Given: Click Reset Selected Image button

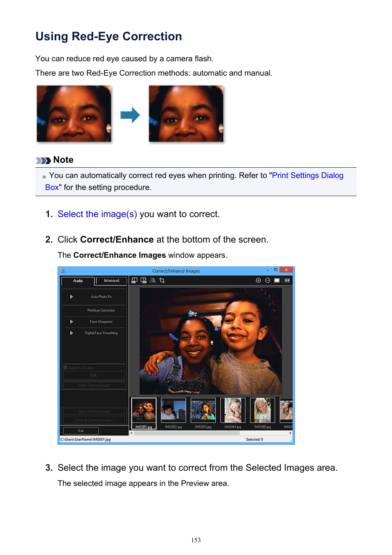Looking at the screenshot, I should click(x=94, y=385).
